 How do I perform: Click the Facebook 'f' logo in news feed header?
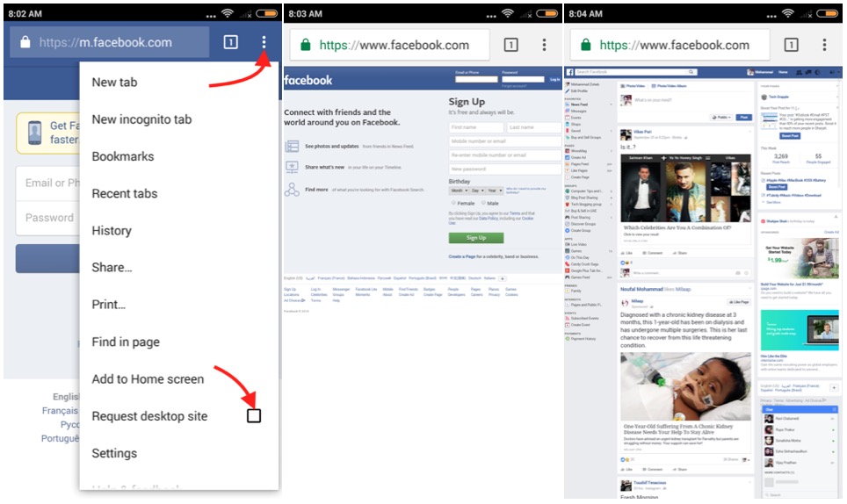click(x=571, y=72)
